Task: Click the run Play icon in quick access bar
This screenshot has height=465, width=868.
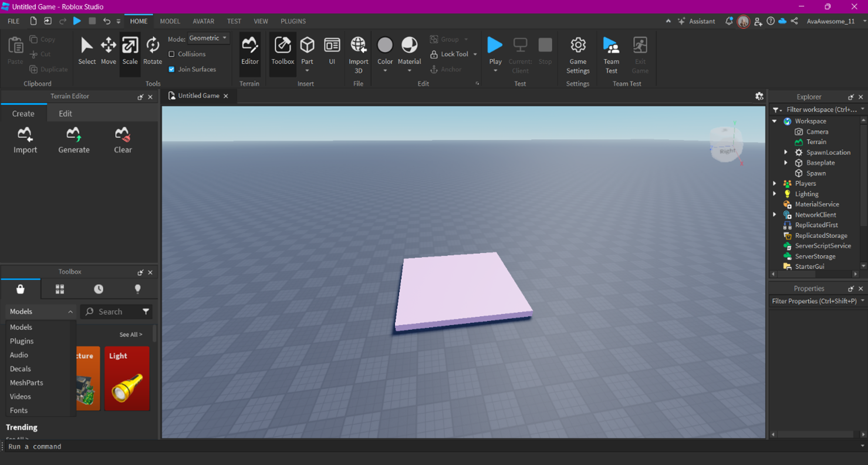Action: pos(77,21)
